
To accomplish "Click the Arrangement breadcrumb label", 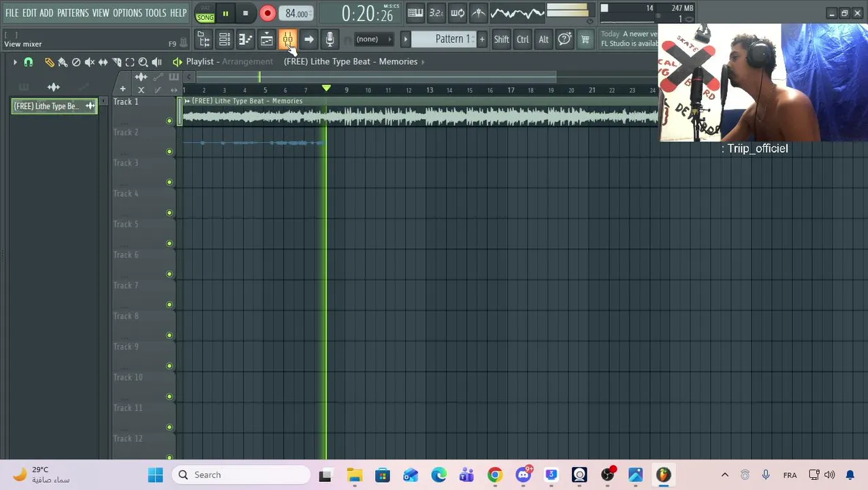I will point(247,61).
